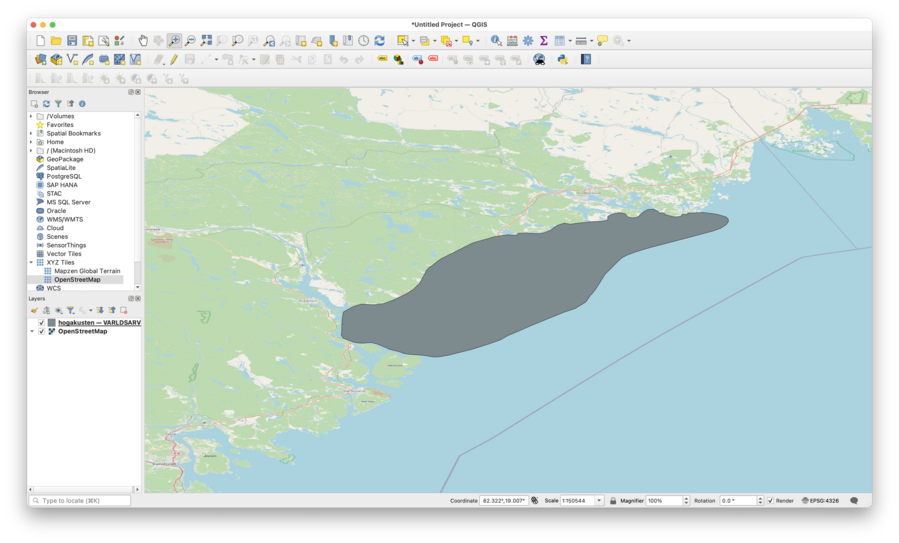The height and width of the screenshot is (543, 899).
Task: Toggle visibility of hogakusten layer checkbox
Action: click(41, 323)
